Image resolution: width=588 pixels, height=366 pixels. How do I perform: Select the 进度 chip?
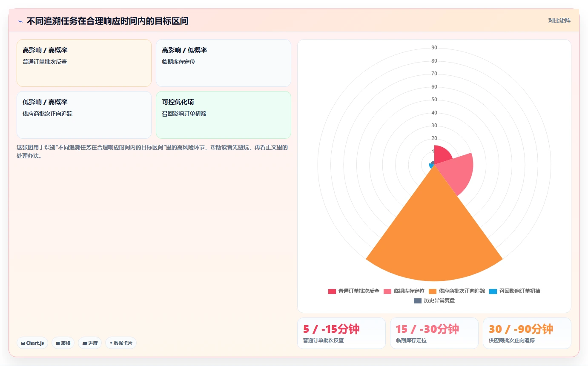coord(90,343)
